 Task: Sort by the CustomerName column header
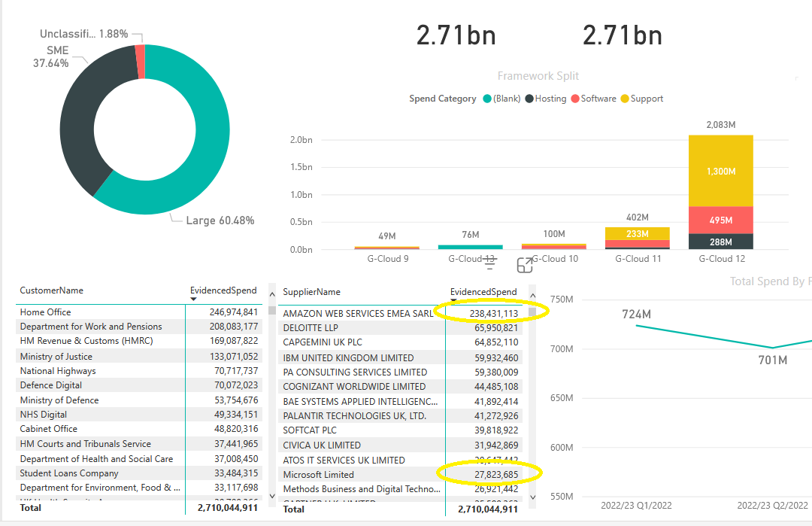pyautogui.click(x=51, y=290)
